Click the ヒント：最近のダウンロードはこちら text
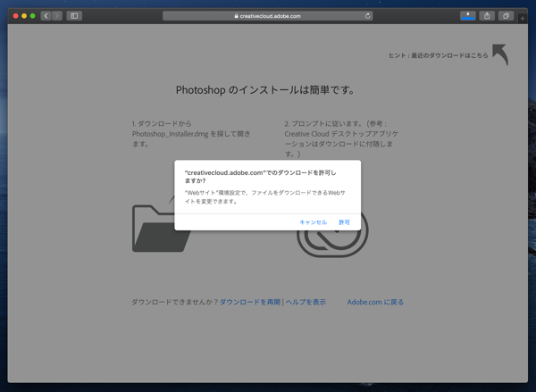This screenshot has width=536, height=392. (439, 55)
